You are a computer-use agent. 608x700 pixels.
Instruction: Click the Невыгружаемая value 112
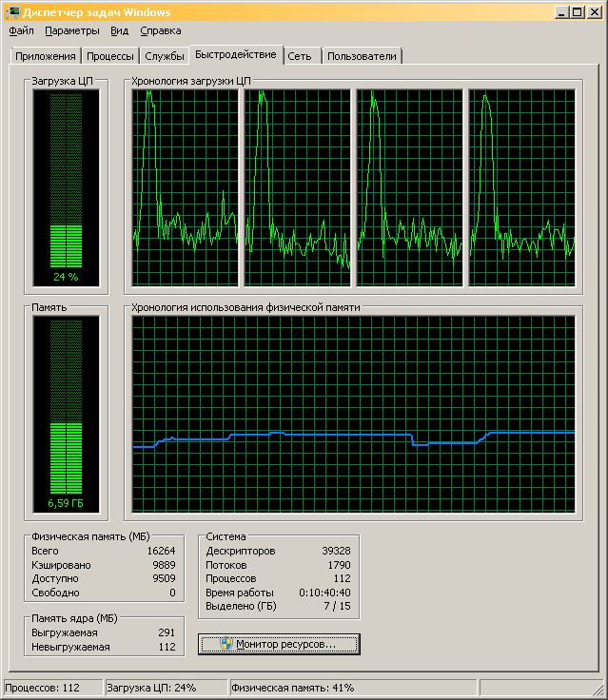click(x=167, y=647)
